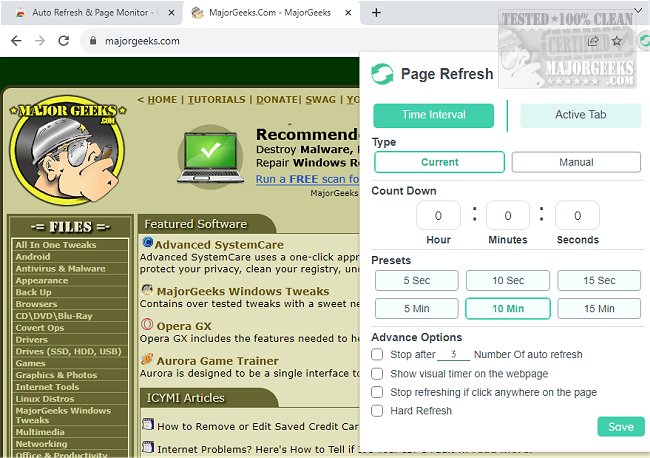Click the laptop checkmark image
The height and width of the screenshot is (458, 650).
coord(210,158)
